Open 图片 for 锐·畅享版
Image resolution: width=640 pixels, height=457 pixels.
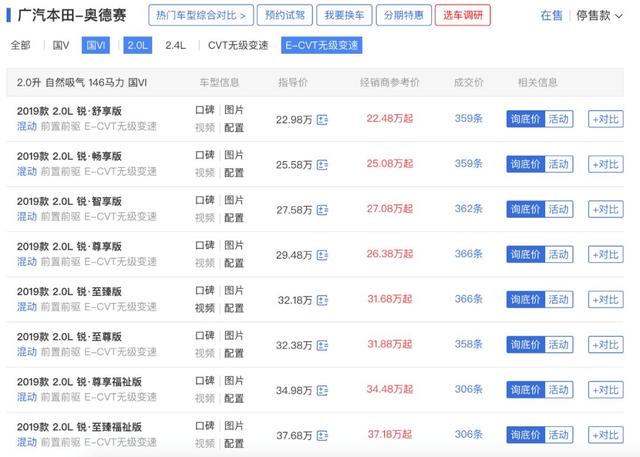(x=234, y=155)
